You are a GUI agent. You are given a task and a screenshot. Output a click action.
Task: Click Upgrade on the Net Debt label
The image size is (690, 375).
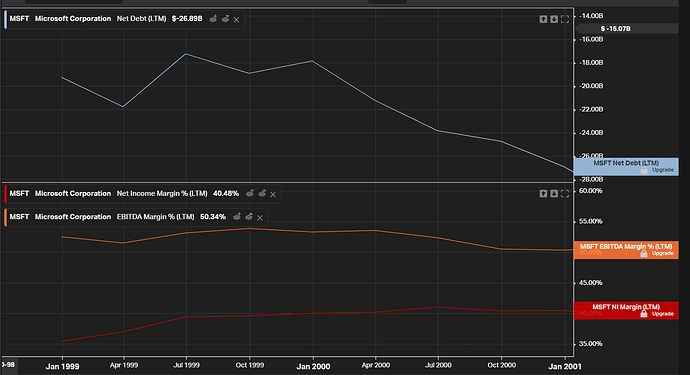click(663, 170)
